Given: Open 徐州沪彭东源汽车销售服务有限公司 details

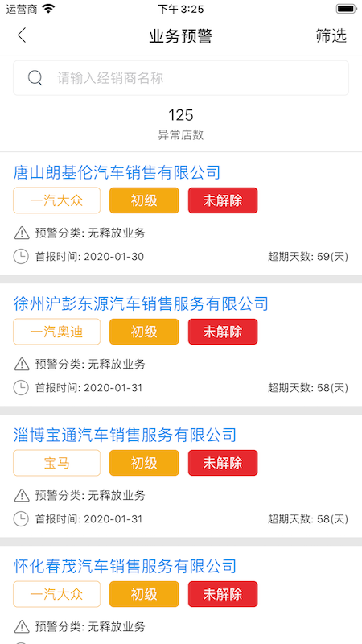Looking at the screenshot, I should pos(141,303).
